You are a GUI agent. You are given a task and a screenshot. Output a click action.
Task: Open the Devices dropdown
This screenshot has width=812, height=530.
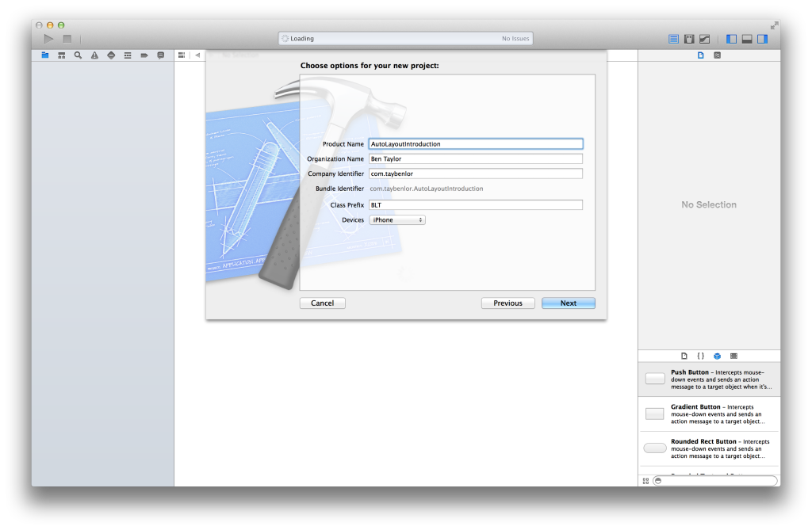[x=397, y=220]
